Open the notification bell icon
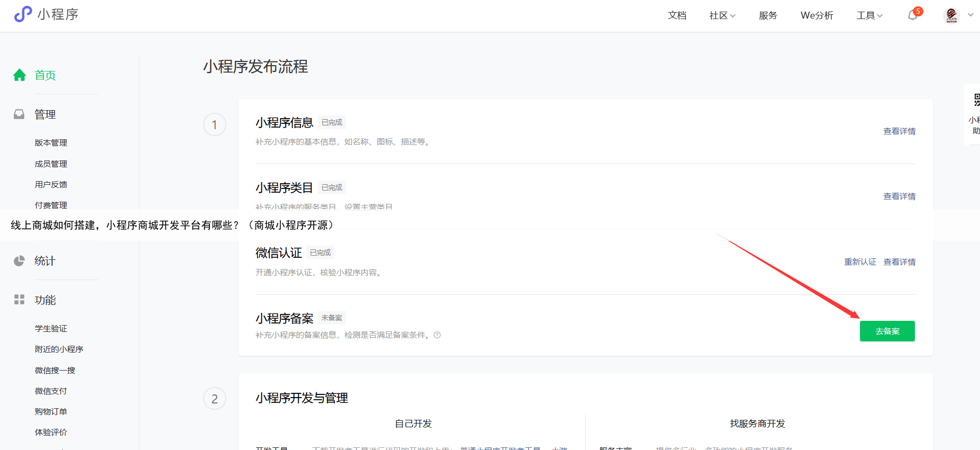 click(913, 15)
